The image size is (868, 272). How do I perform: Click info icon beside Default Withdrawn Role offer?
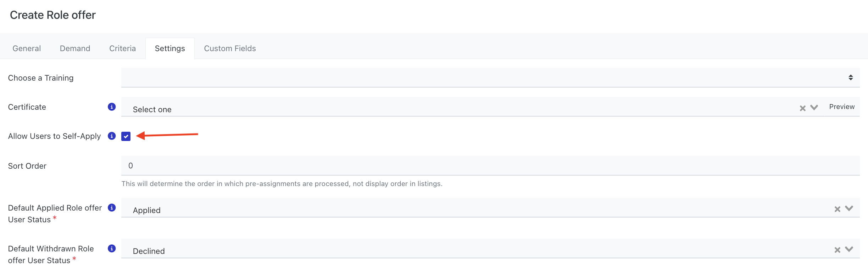112,249
